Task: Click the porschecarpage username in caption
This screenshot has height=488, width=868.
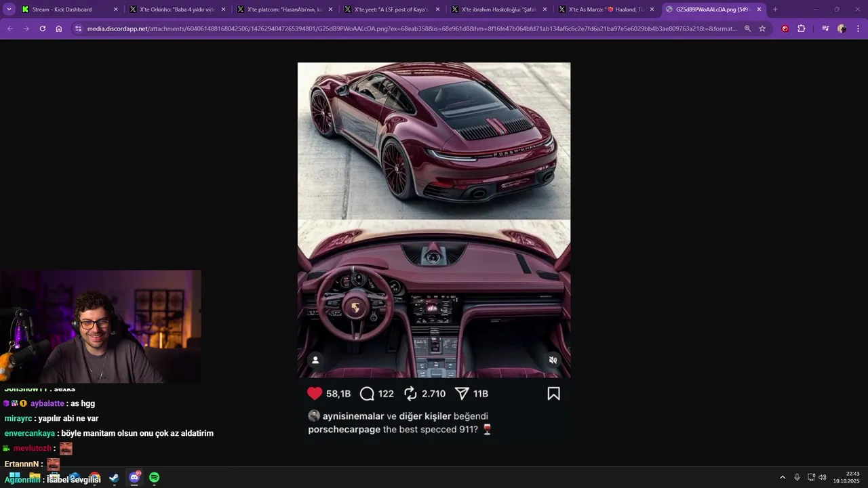Action: (x=344, y=430)
